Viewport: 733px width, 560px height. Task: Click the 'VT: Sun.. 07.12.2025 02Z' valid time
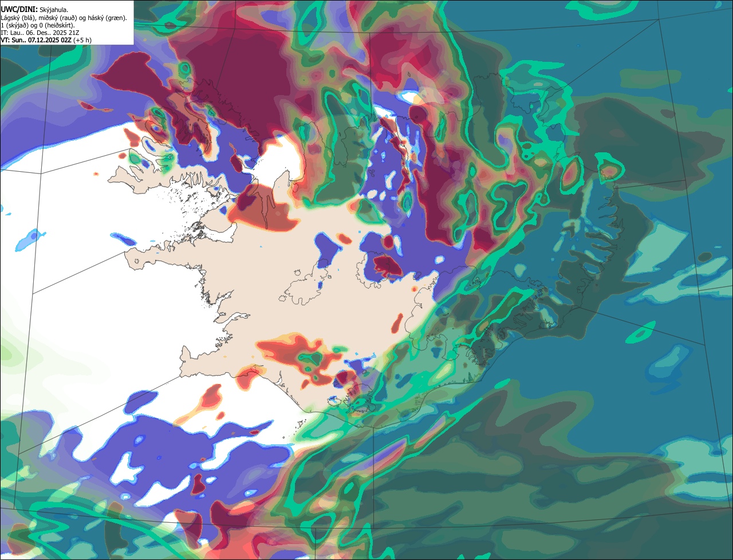(36, 40)
